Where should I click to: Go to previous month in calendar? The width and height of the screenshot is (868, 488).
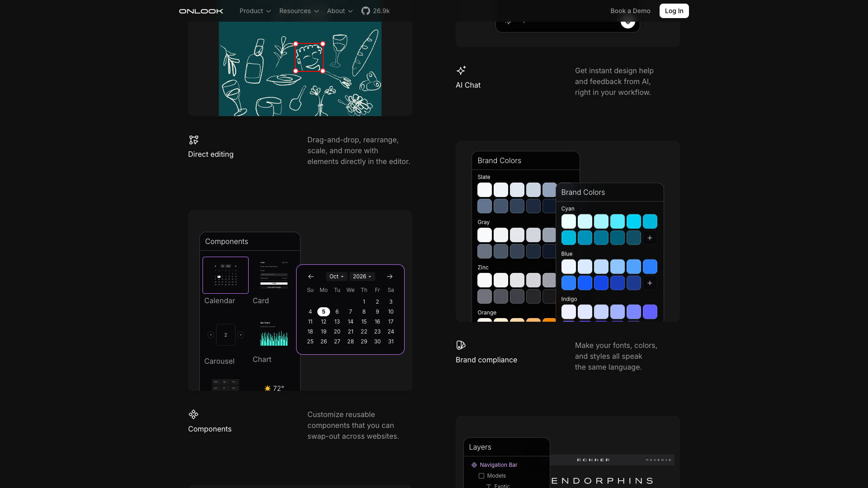coord(311,277)
